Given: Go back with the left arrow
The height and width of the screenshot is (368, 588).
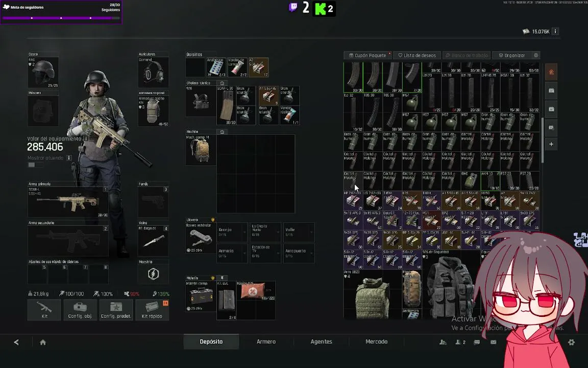Looking at the screenshot, I should (x=16, y=342).
